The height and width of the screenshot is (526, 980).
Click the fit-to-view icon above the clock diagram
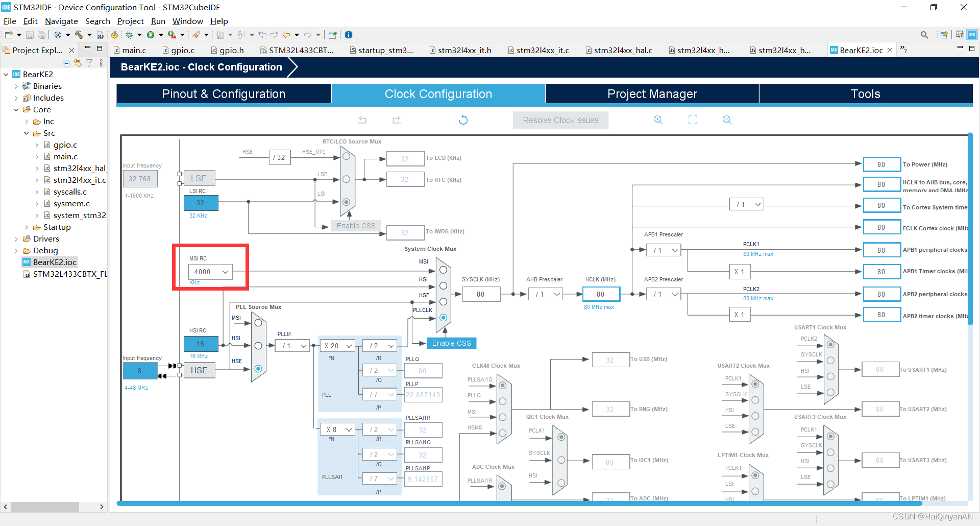[693, 119]
